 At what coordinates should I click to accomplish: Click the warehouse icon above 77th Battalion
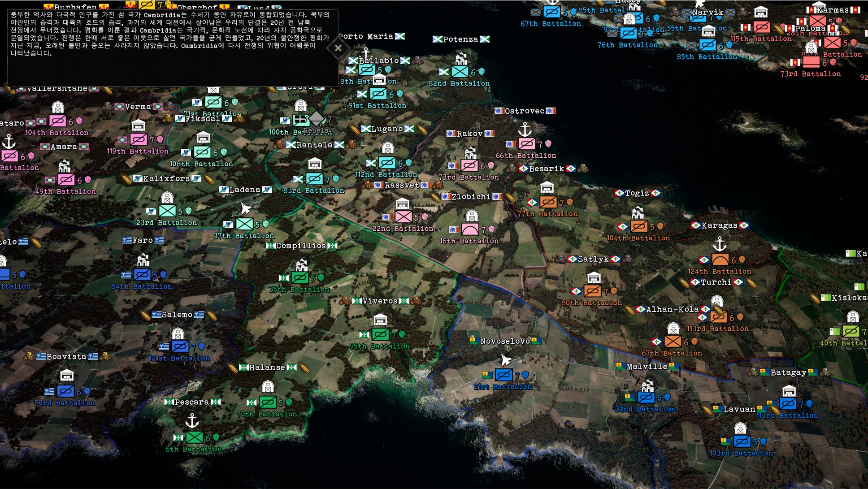click(547, 187)
